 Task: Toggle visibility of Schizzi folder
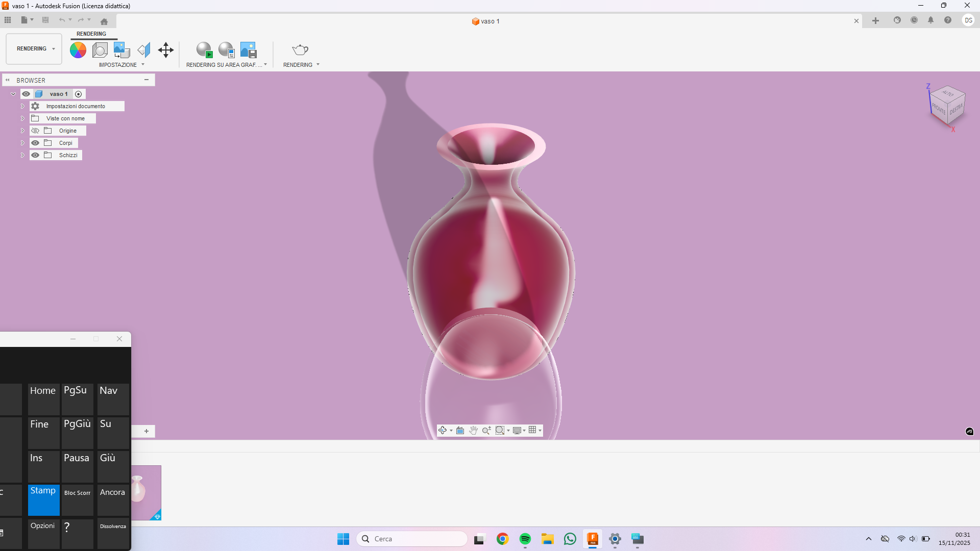(x=35, y=155)
